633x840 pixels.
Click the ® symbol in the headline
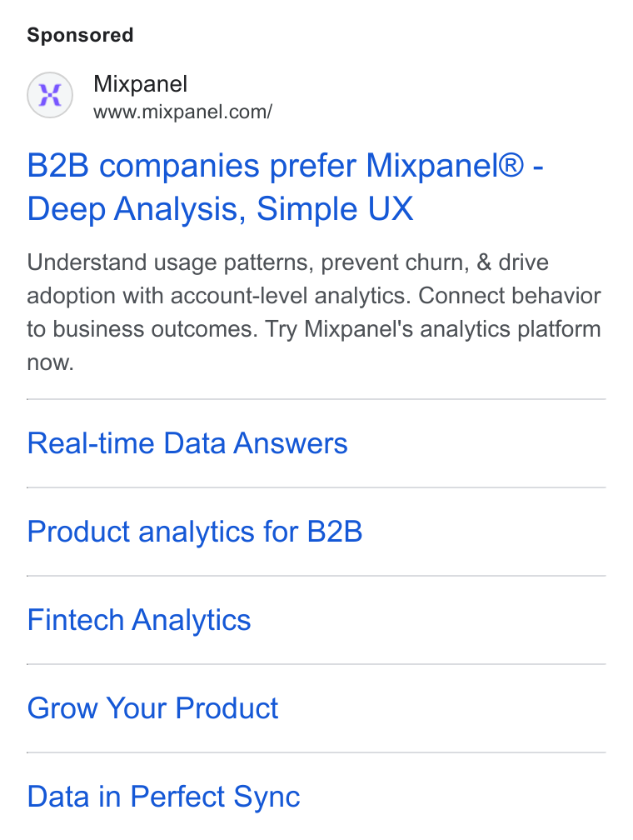pyautogui.click(x=511, y=164)
